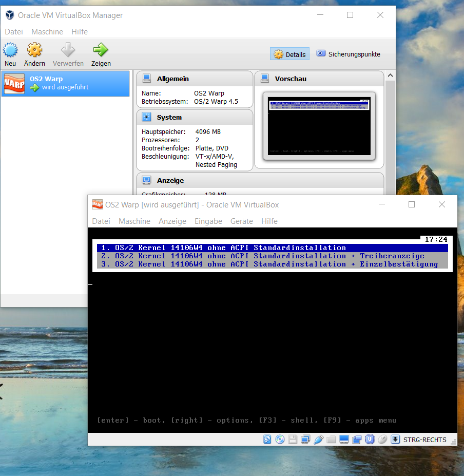Image resolution: width=464 pixels, height=476 pixels.
Task: Click the USB plug icon in VM status bar
Action: tap(318, 439)
